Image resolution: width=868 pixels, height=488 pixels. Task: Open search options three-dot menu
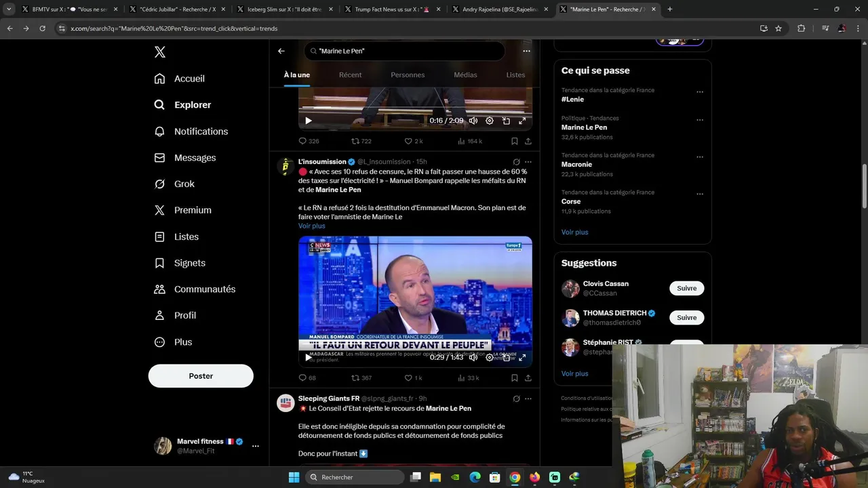[526, 51]
